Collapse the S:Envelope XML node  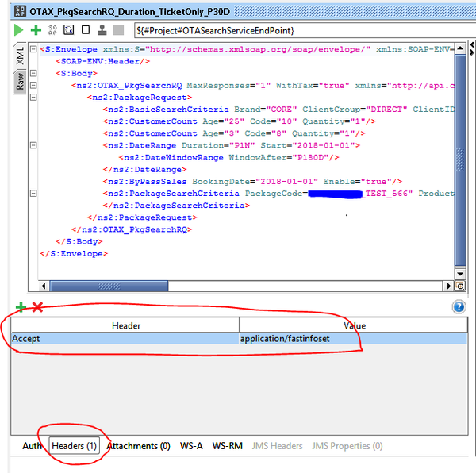tap(33, 49)
